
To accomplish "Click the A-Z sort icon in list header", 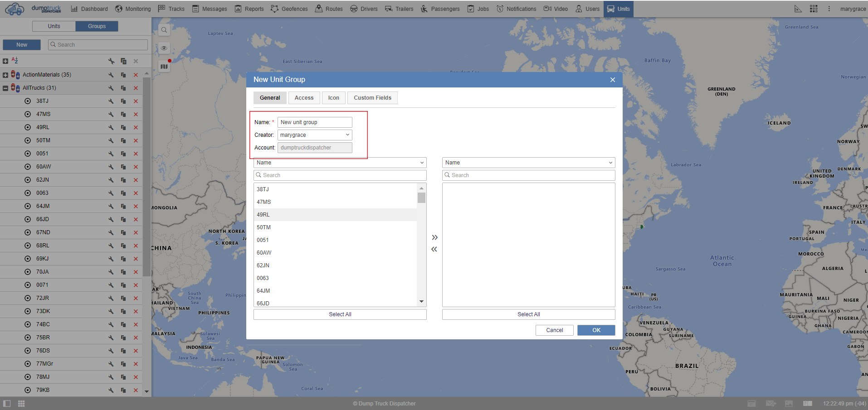I will coord(15,60).
